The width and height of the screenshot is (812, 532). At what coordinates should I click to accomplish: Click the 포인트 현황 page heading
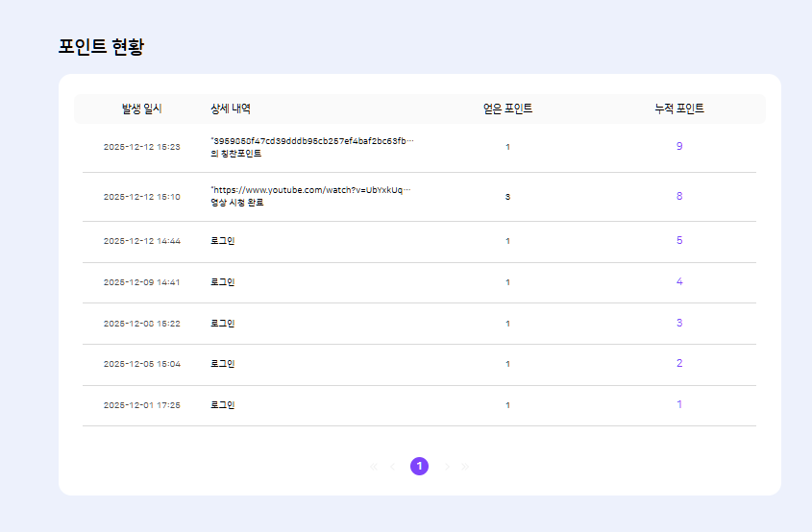pyautogui.click(x=101, y=47)
